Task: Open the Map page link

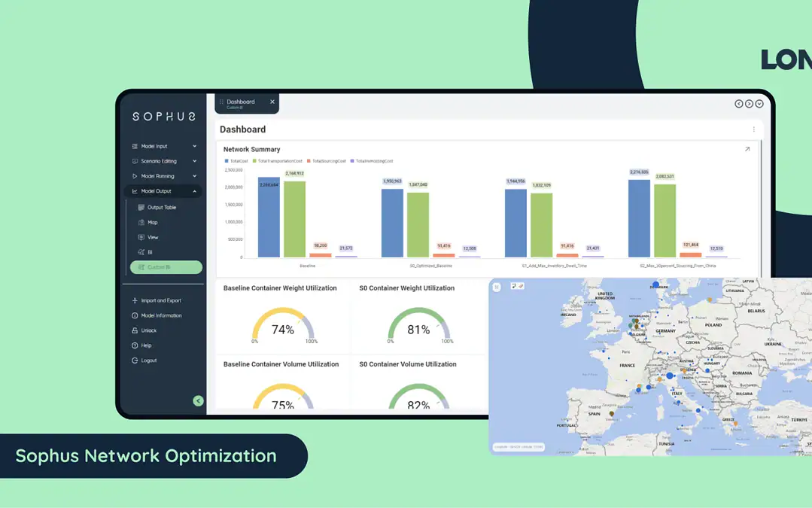Action: tap(152, 222)
